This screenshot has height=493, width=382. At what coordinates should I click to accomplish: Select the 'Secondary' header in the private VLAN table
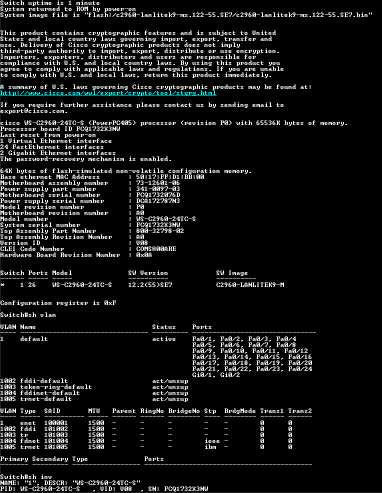tap(50, 459)
